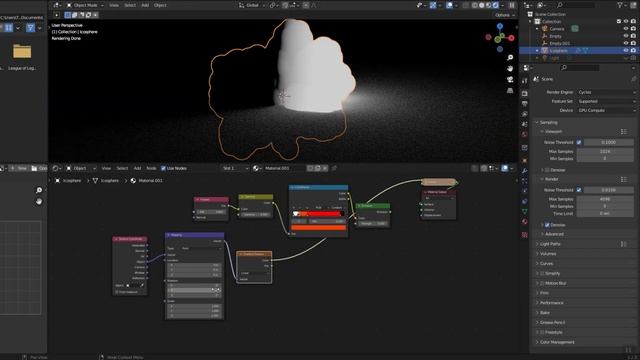The image size is (640, 360).
Task: Toggle Render Noise Threshold checkbox
Action: (579, 190)
